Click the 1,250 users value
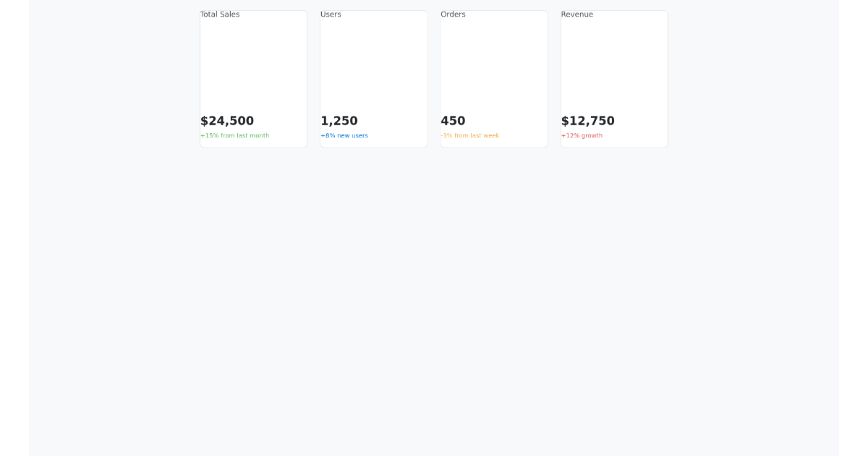Screen dimensions: 868x456 (x=339, y=121)
